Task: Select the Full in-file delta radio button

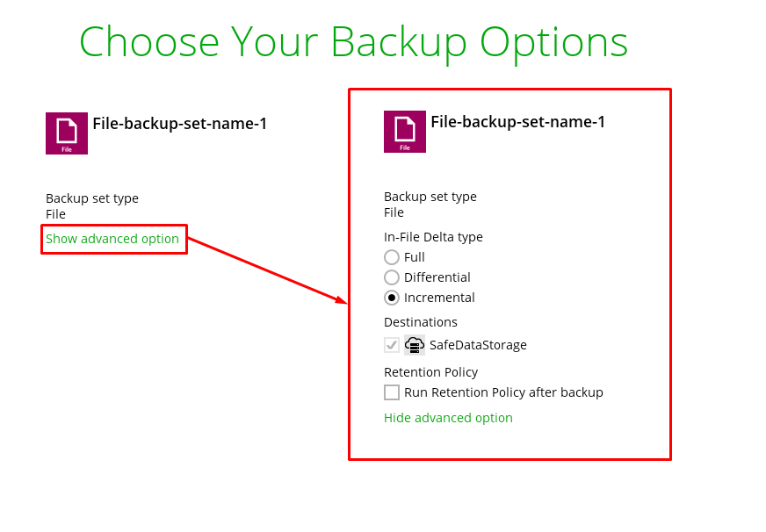Action: pyautogui.click(x=392, y=257)
